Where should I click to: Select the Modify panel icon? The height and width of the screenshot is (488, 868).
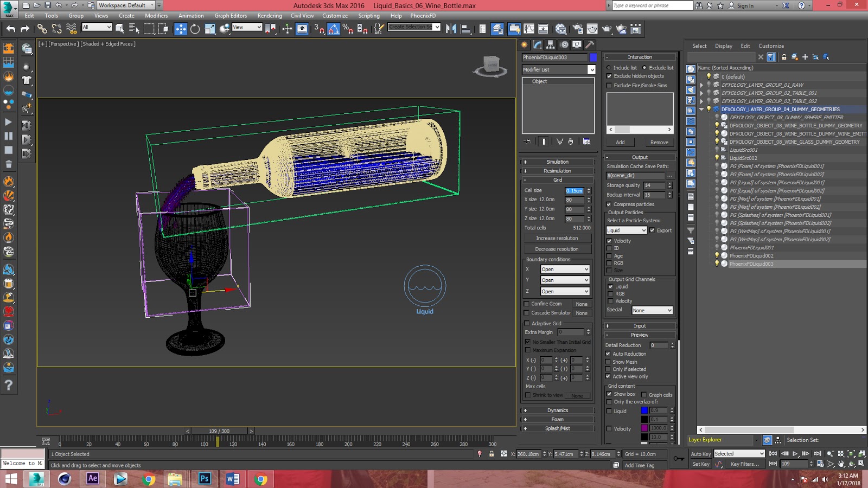point(537,46)
